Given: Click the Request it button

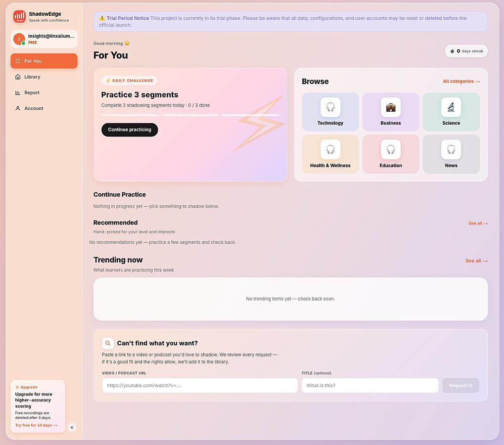Looking at the screenshot, I should (x=460, y=385).
